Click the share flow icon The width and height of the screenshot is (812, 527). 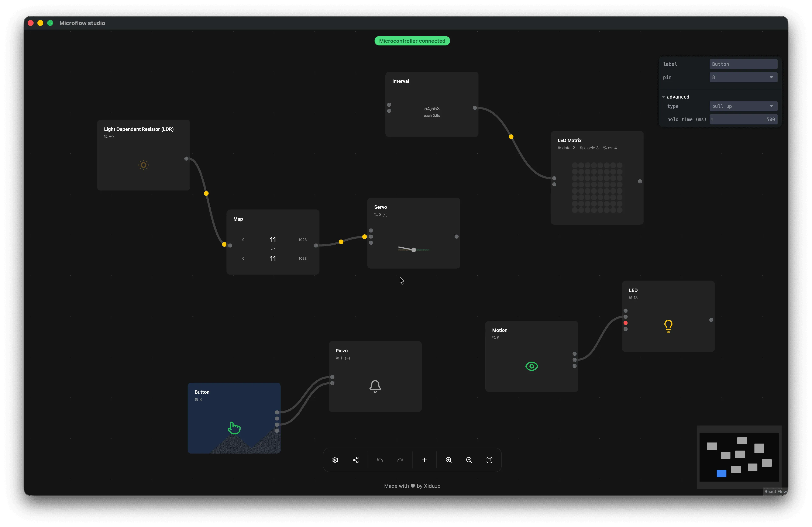(x=355, y=460)
